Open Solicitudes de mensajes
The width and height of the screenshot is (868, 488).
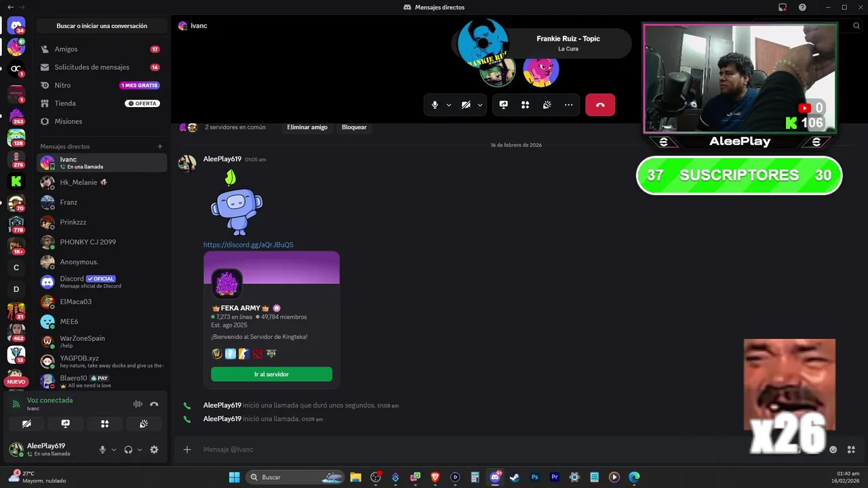(102, 67)
